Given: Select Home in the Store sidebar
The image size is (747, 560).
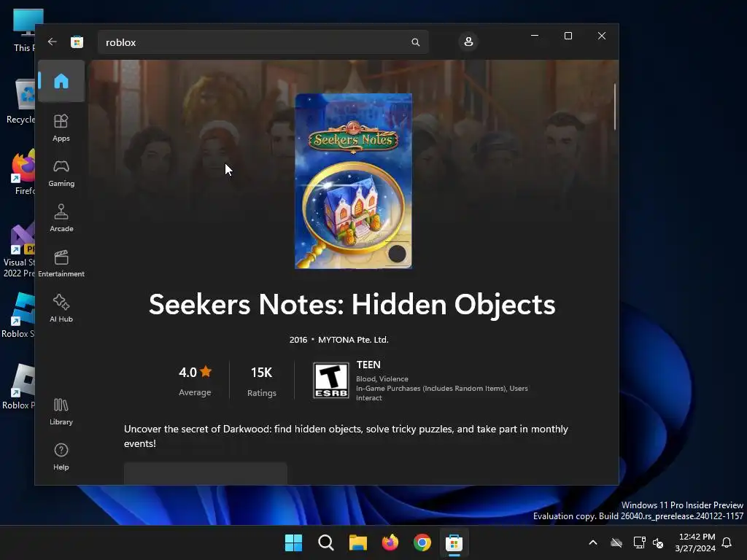Looking at the screenshot, I should coord(61,81).
